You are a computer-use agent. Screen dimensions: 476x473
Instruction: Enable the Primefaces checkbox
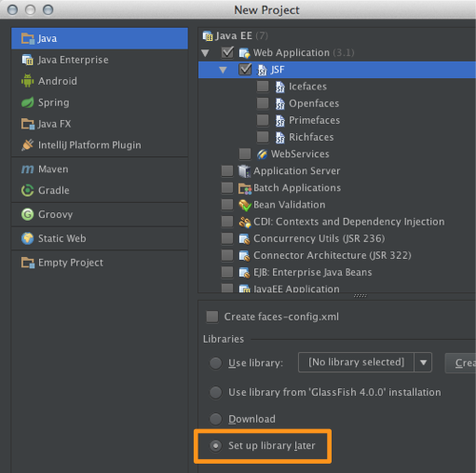coord(263,120)
